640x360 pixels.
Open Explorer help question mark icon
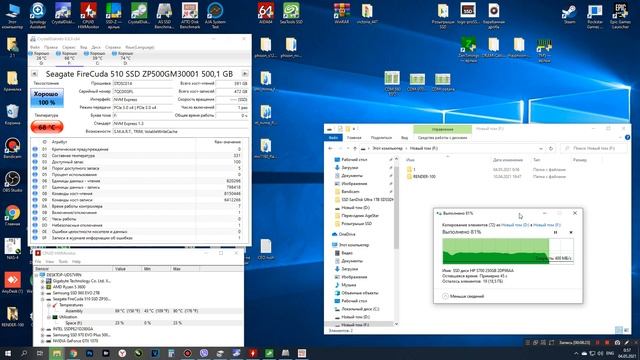click(627, 138)
